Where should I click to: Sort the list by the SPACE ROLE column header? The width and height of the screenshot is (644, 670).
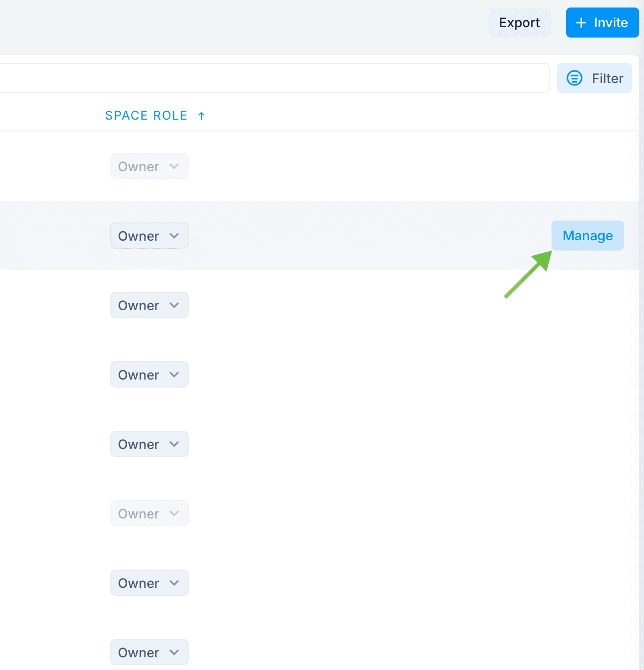(x=146, y=115)
